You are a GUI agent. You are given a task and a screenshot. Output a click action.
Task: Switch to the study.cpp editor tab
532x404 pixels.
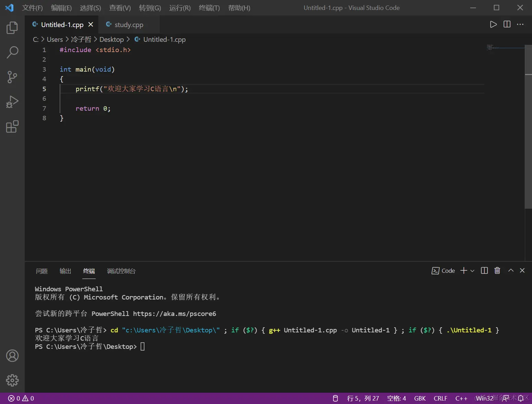coord(129,25)
